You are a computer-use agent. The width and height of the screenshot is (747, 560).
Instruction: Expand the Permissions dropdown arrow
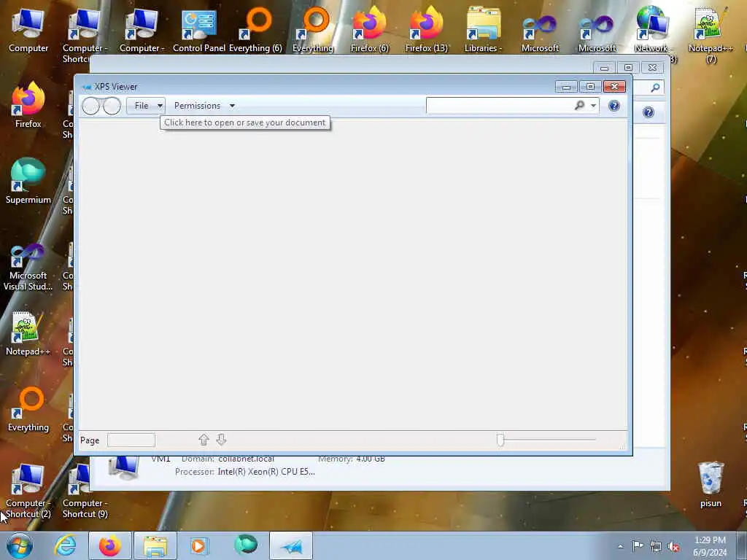[232, 106]
